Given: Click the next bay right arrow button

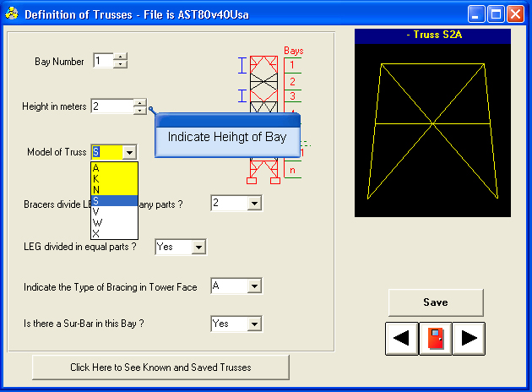Looking at the screenshot, I should coord(469,339).
